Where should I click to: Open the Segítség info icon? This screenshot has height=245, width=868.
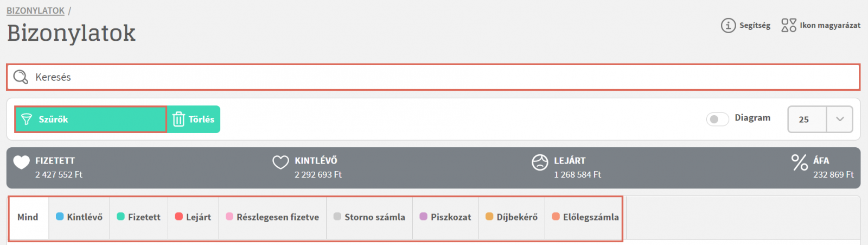pyautogui.click(x=728, y=26)
